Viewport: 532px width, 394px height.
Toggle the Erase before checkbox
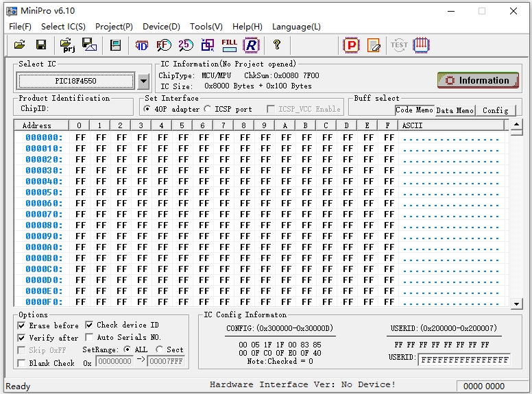[21, 325]
